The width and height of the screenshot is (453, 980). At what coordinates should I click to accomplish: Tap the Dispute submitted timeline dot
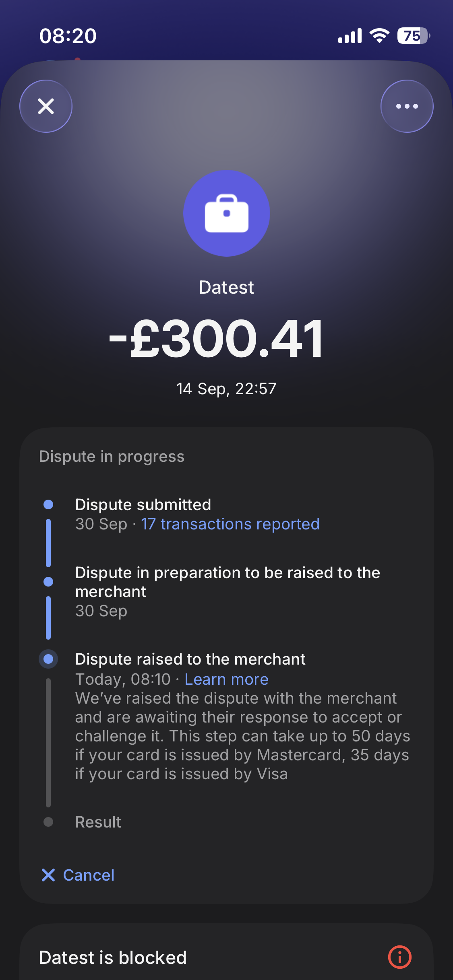[48, 504]
